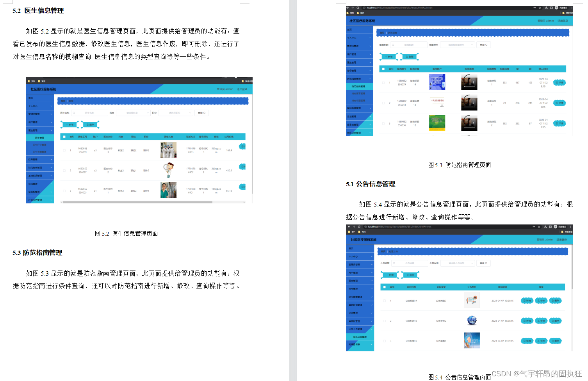588x381 pixels.
Task: Expand 个人中心 sidebar menu in Fig 5.2
Action: pos(40,106)
